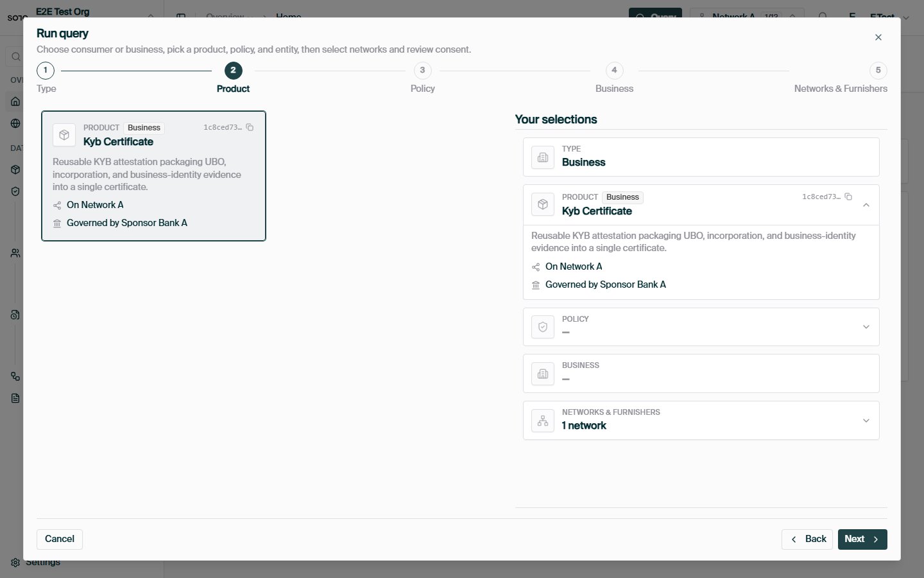Click bank icon beside Governed by Sponsor Bank A in card
This screenshot has height=578, width=924.
click(57, 223)
